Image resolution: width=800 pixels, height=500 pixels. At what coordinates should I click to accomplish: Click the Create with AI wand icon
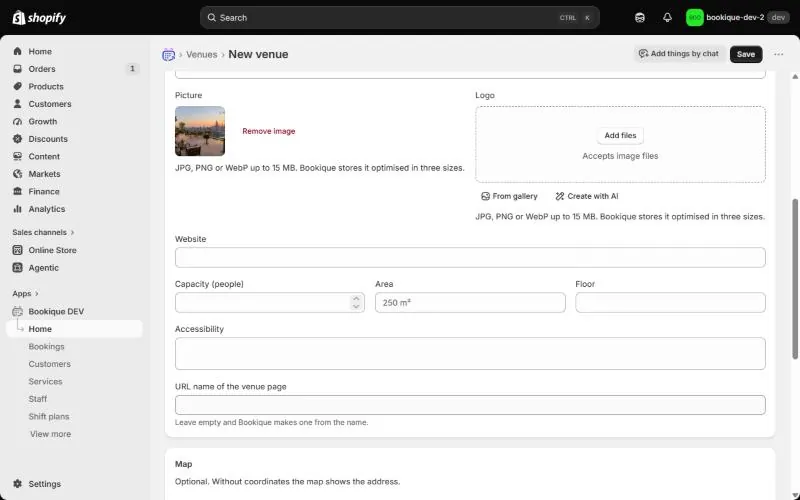(x=560, y=196)
